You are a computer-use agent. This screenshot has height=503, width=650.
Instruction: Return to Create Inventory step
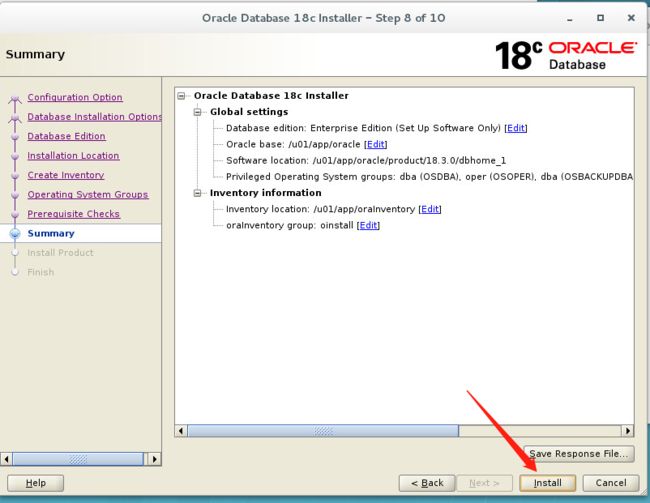point(65,175)
